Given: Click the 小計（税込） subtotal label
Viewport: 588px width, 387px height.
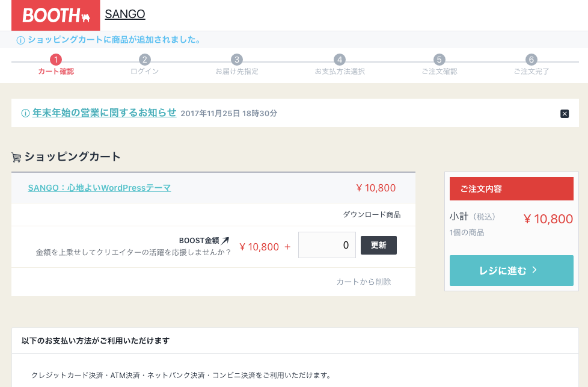Looking at the screenshot, I should tap(473, 216).
